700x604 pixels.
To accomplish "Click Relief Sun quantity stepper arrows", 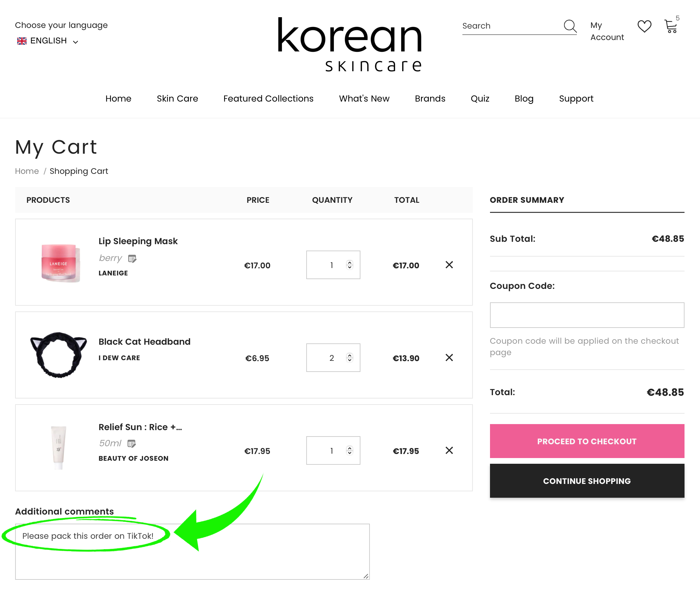I will coord(350,450).
